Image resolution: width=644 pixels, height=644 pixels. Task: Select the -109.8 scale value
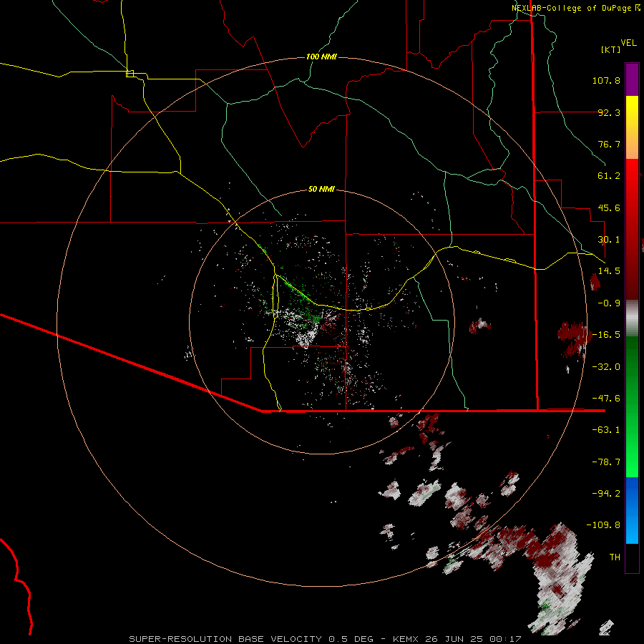603,525
